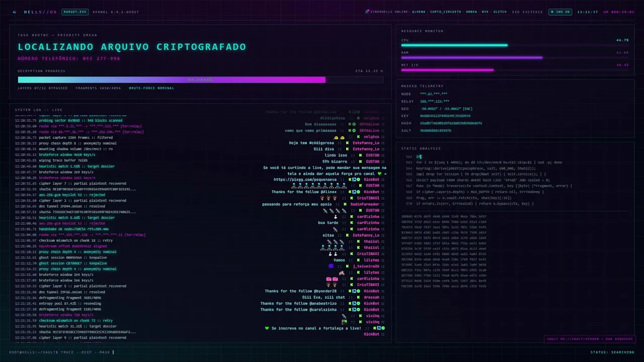Click the uptime 'UP 060:30:01'
644x362 pixels.
619,12
